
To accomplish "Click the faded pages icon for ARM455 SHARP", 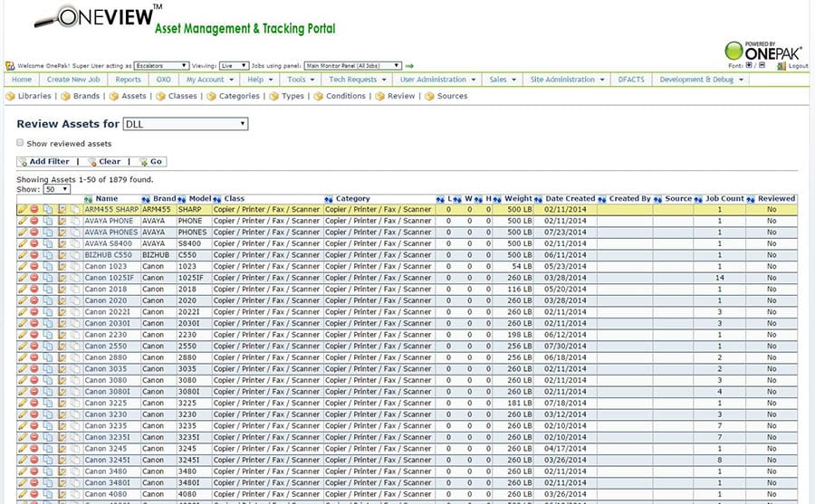I will click(x=75, y=209).
